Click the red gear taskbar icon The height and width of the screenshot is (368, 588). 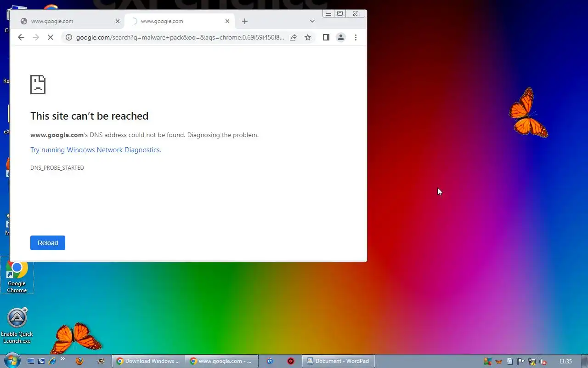[290, 361]
